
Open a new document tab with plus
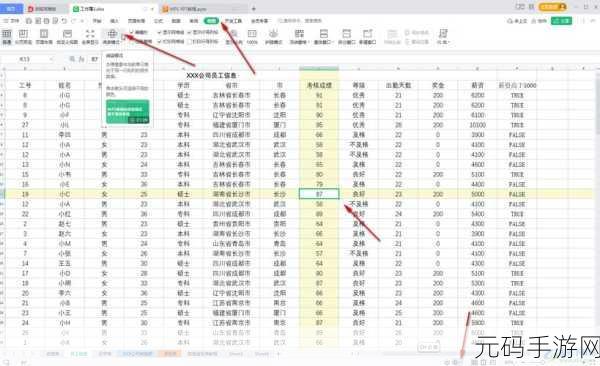tap(254, 8)
